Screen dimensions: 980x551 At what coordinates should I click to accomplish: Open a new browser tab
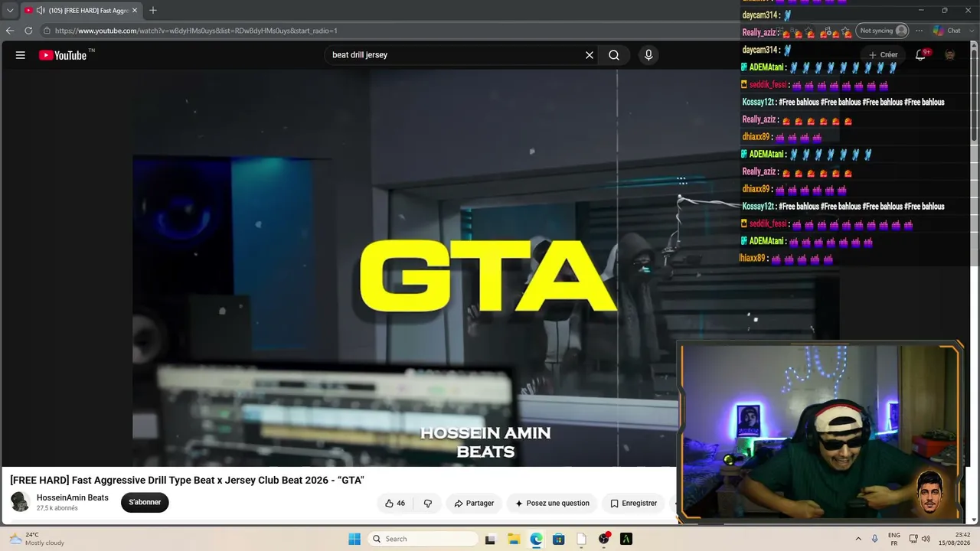point(153,11)
